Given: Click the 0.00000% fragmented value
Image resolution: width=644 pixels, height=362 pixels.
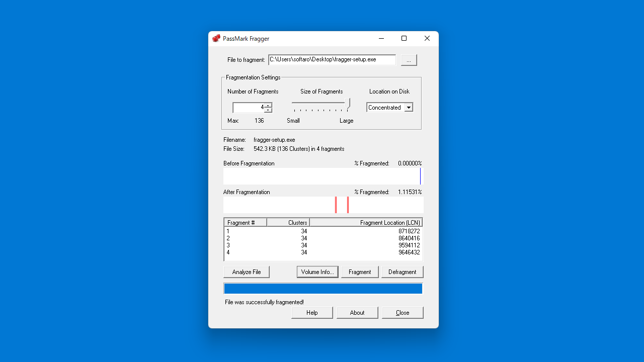Looking at the screenshot, I should (410, 163).
